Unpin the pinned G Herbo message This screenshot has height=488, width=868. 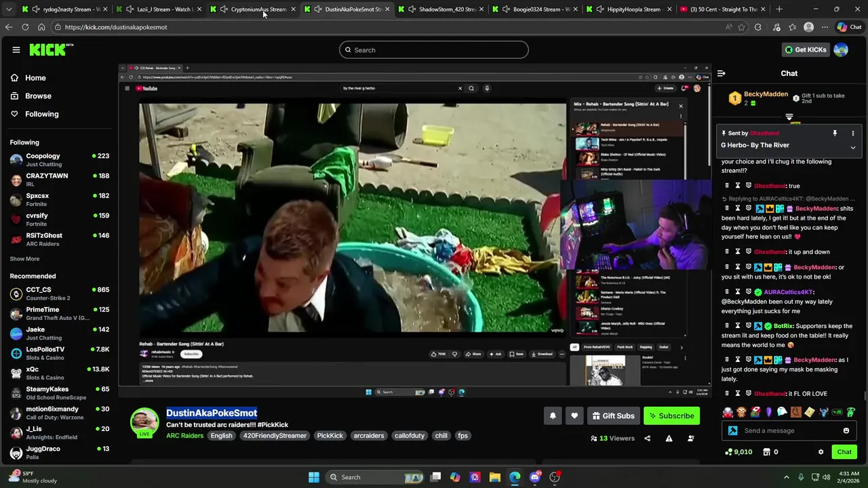pos(835,134)
